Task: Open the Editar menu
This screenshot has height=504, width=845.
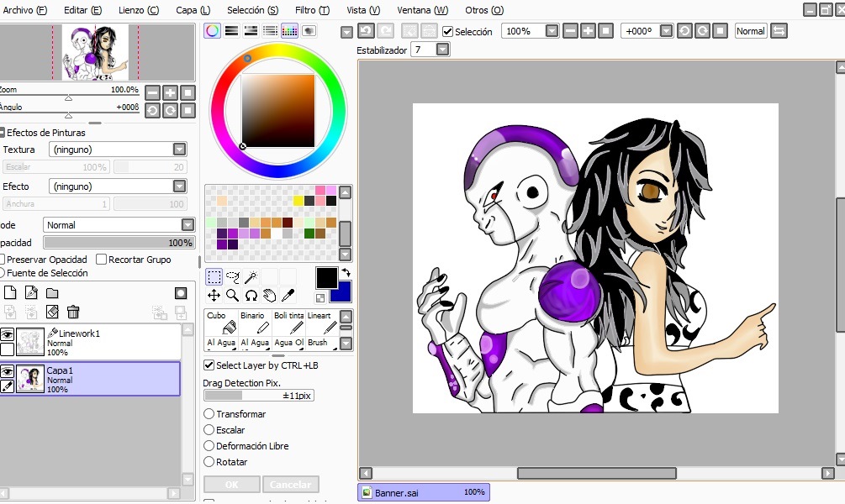Action: tap(82, 10)
